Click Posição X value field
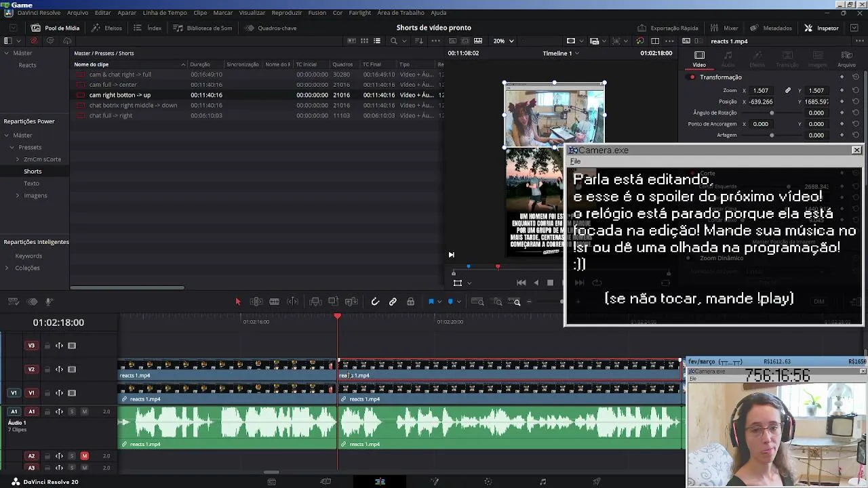 pyautogui.click(x=761, y=102)
